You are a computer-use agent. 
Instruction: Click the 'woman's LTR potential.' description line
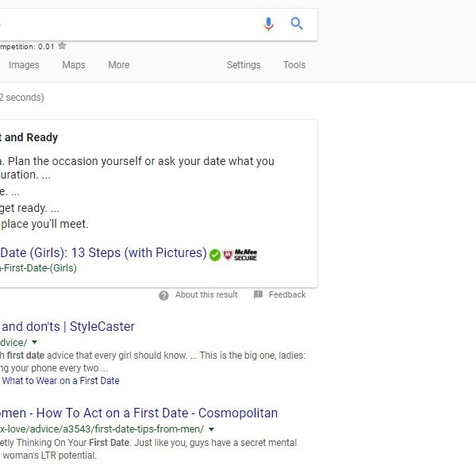point(49,456)
